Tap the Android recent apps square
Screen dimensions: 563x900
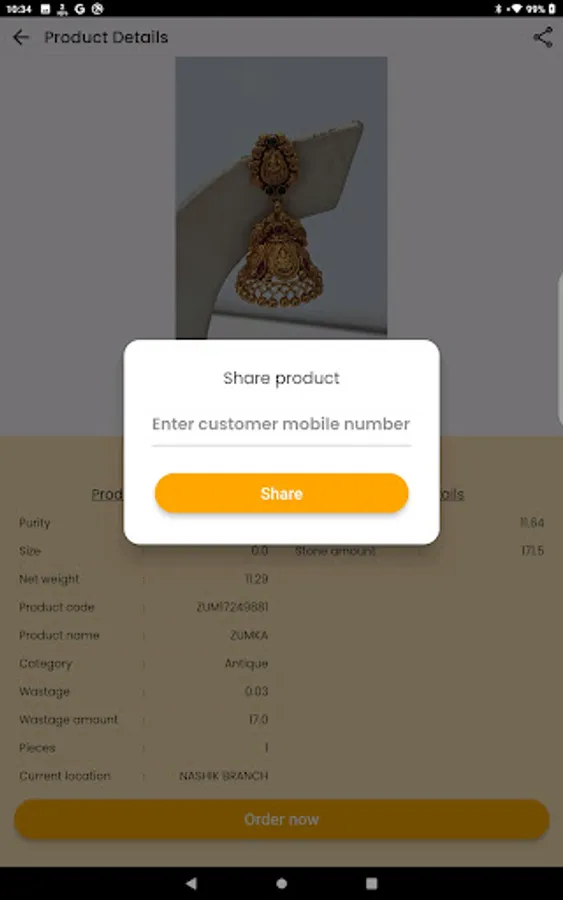(x=371, y=883)
